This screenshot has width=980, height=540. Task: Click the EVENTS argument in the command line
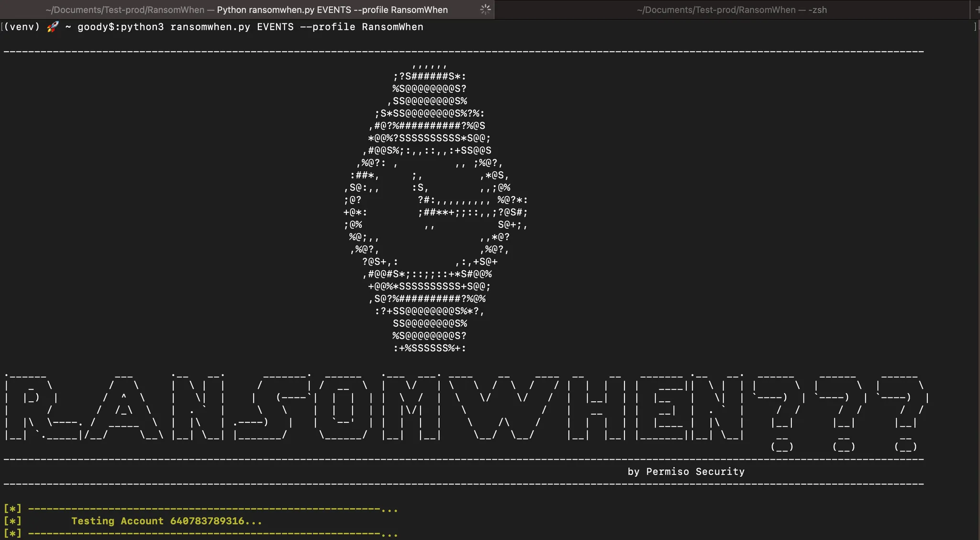(x=275, y=27)
